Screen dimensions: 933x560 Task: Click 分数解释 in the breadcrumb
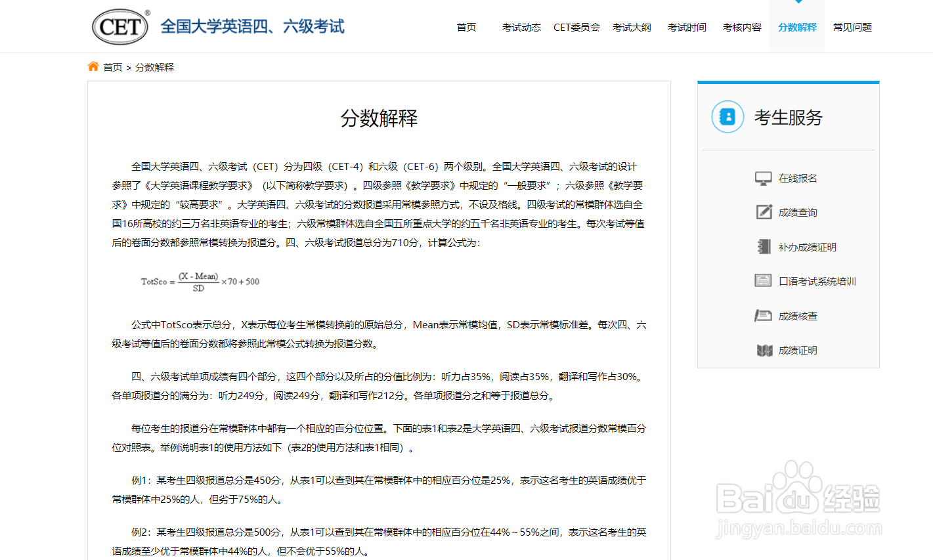pos(154,67)
